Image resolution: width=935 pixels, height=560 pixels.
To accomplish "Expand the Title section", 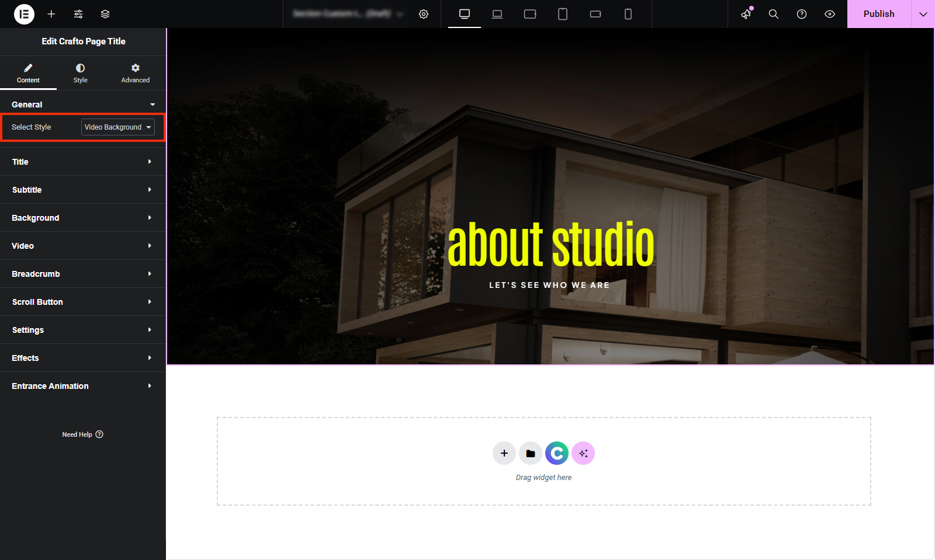I will [83, 162].
